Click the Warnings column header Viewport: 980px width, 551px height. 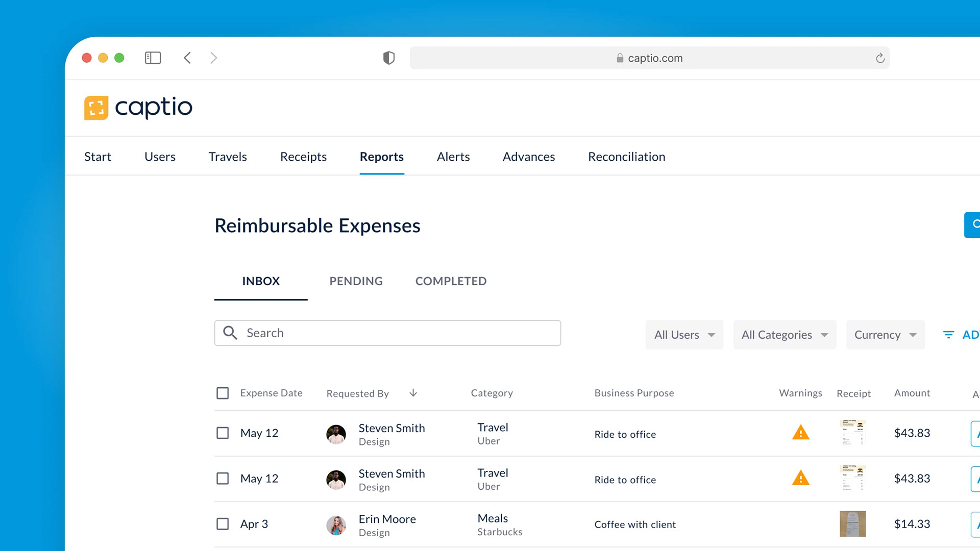point(800,393)
